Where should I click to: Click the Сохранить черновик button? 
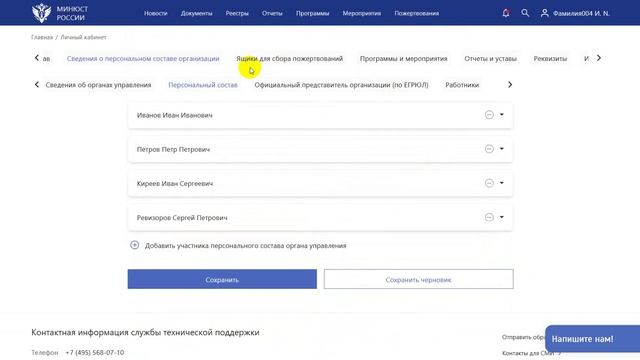tap(418, 279)
